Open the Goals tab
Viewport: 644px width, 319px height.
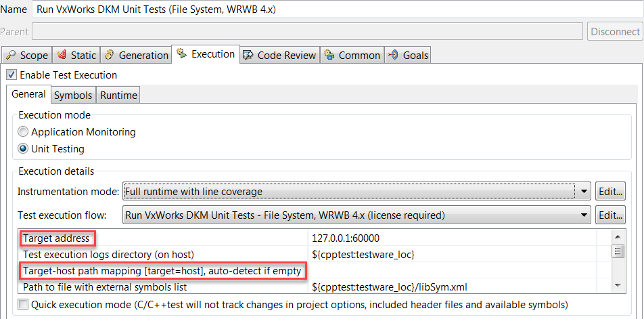[x=409, y=55]
